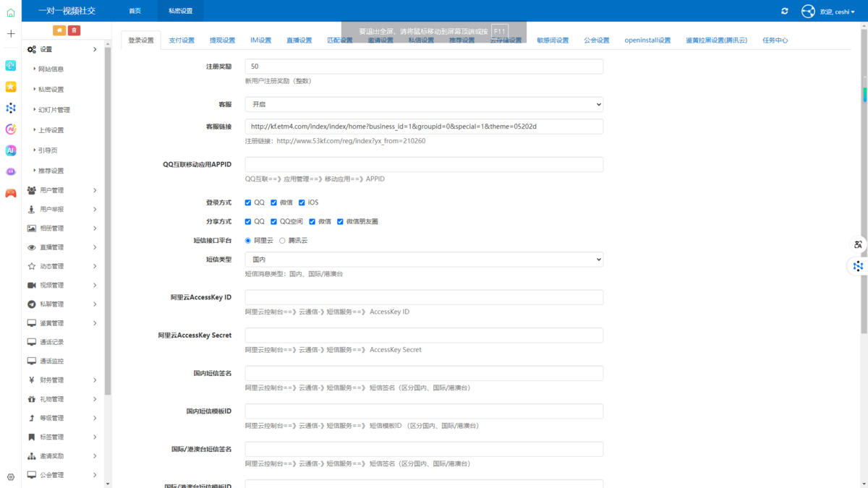
Task: Switch to 提现设置 tab
Action: [x=222, y=40]
